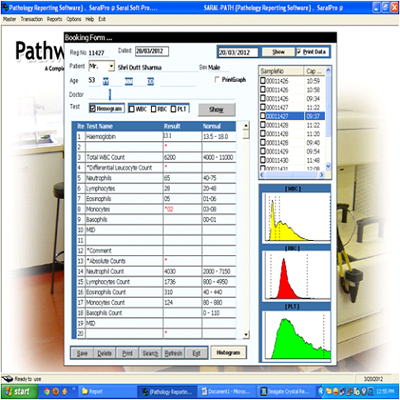
Task: Click the sample list scroll-up arrow
Action: point(328,70)
